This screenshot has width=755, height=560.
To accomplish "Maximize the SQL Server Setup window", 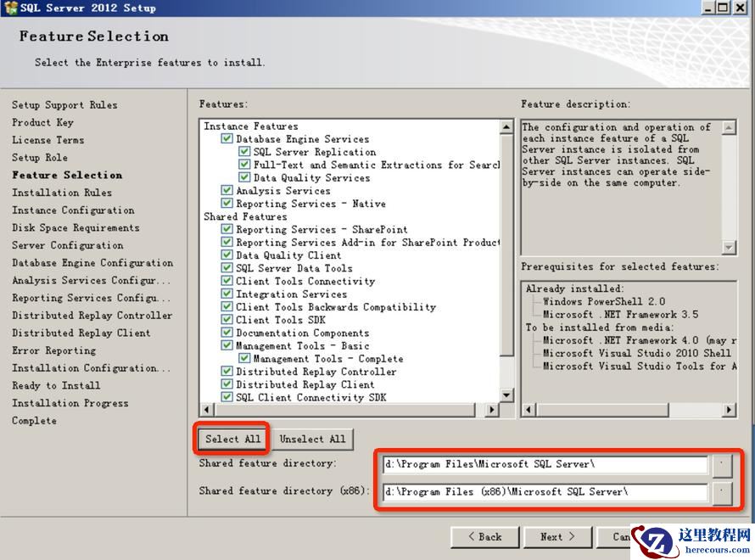I will (x=724, y=8).
